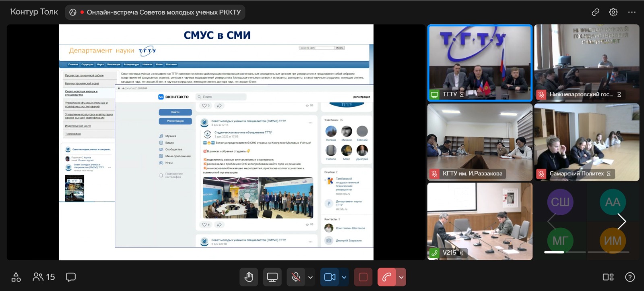Open reactions shapes menu at bottom left

[x=16, y=277]
